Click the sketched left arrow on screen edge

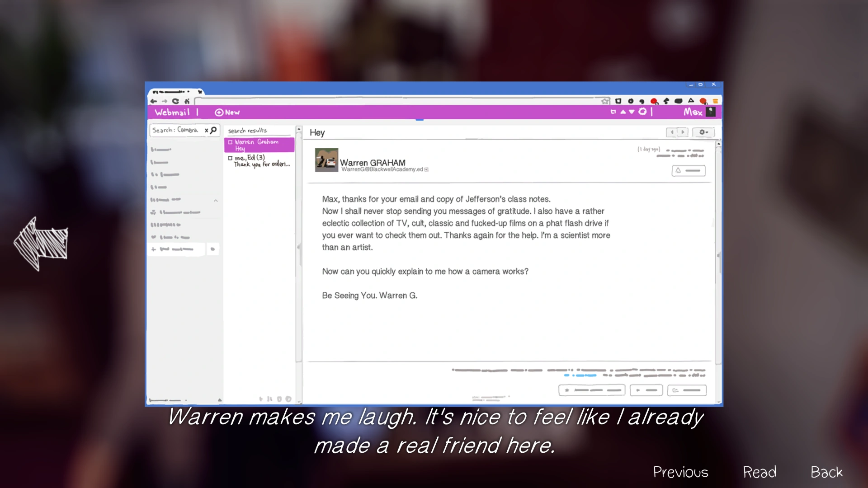(41, 244)
